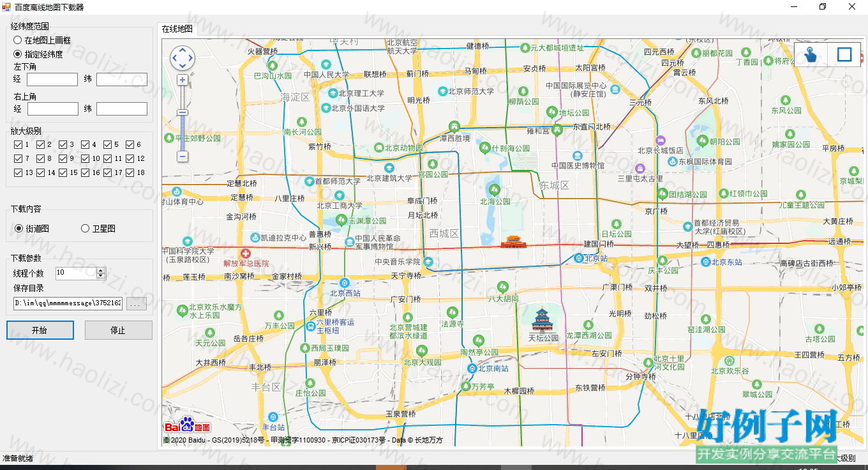Click the red cross icon of 解放军总医院
The width and height of the screenshot is (868, 470).
coord(246,254)
